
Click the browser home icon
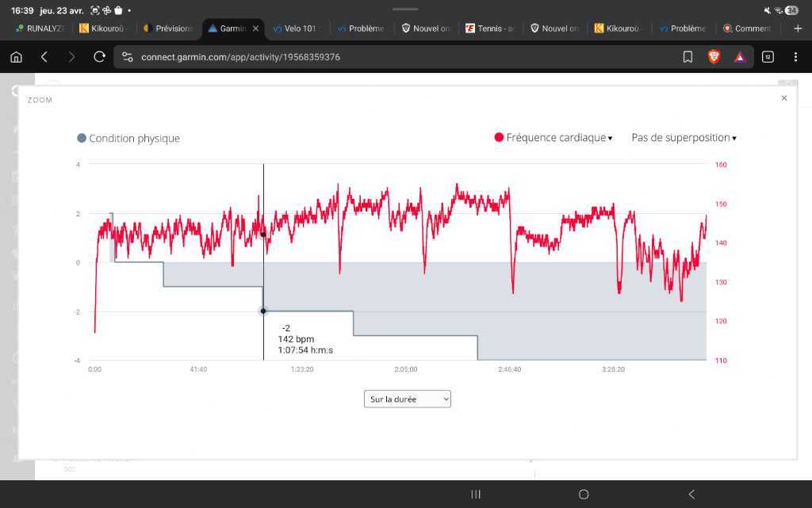(17, 57)
